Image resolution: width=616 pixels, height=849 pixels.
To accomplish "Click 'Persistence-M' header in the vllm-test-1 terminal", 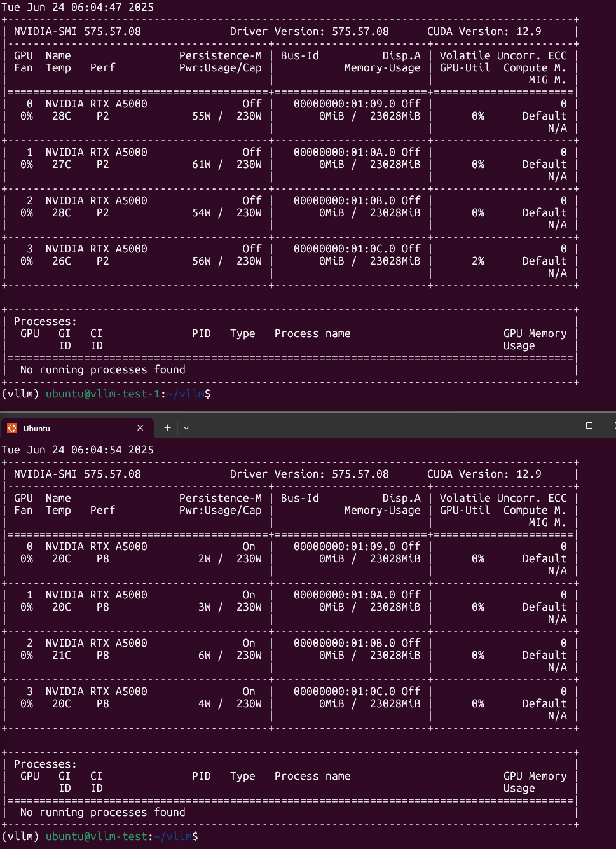I will pos(221,55).
